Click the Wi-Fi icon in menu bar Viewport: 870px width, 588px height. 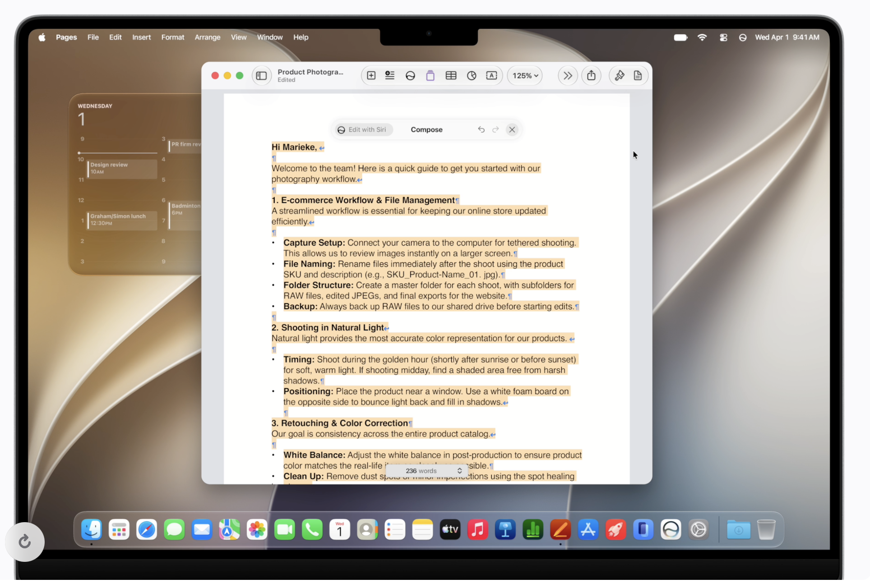tap(702, 37)
